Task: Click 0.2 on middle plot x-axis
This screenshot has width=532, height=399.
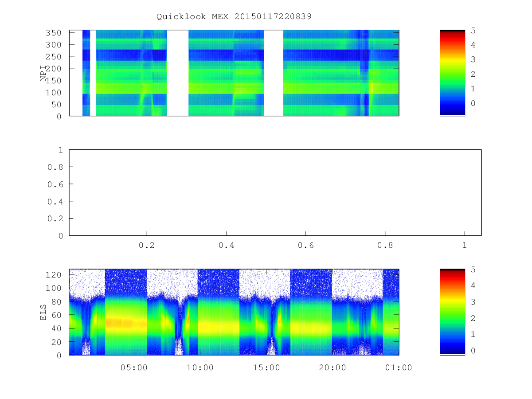Action: pyautogui.click(x=147, y=245)
